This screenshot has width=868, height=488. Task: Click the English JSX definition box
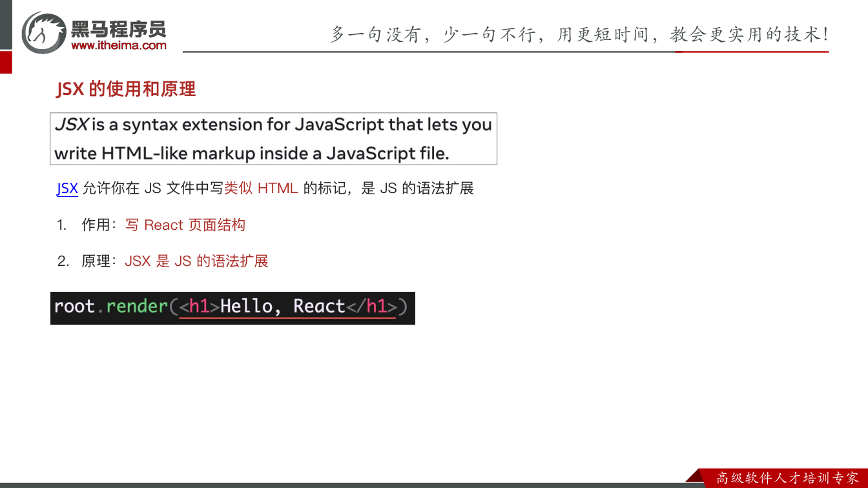(274, 139)
